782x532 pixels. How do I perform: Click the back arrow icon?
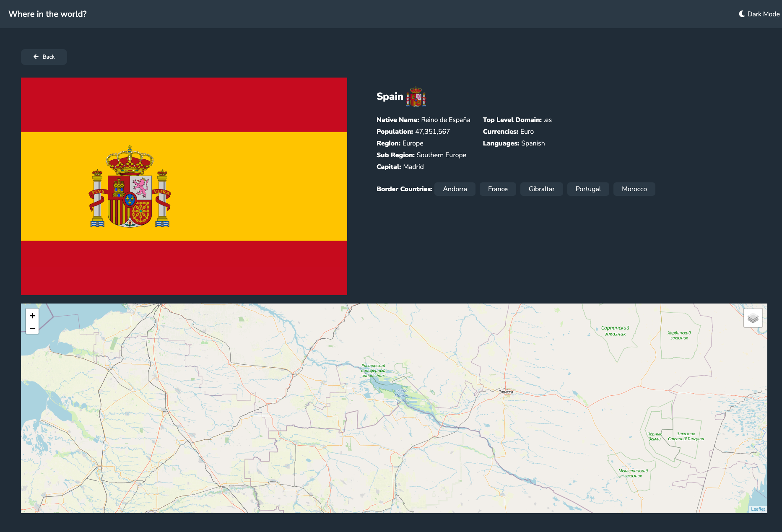[36, 57]
